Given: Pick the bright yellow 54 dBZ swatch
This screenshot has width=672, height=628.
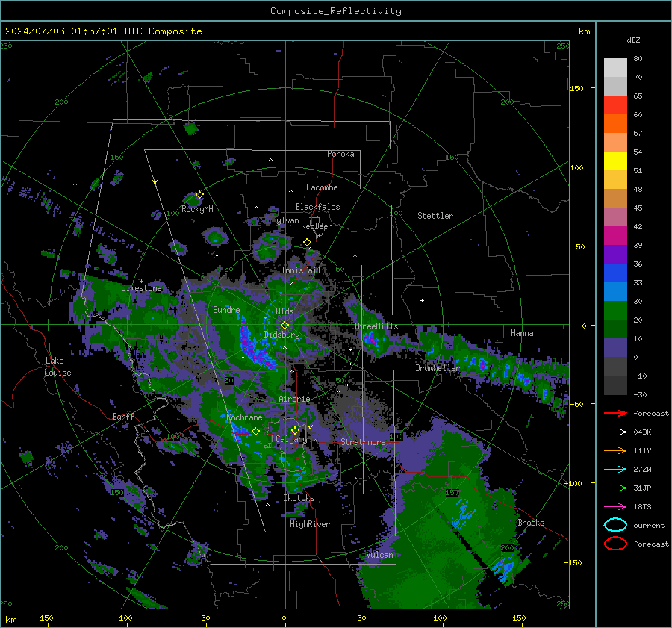Looking at the screenshot, I should click(x=615, y=161).
